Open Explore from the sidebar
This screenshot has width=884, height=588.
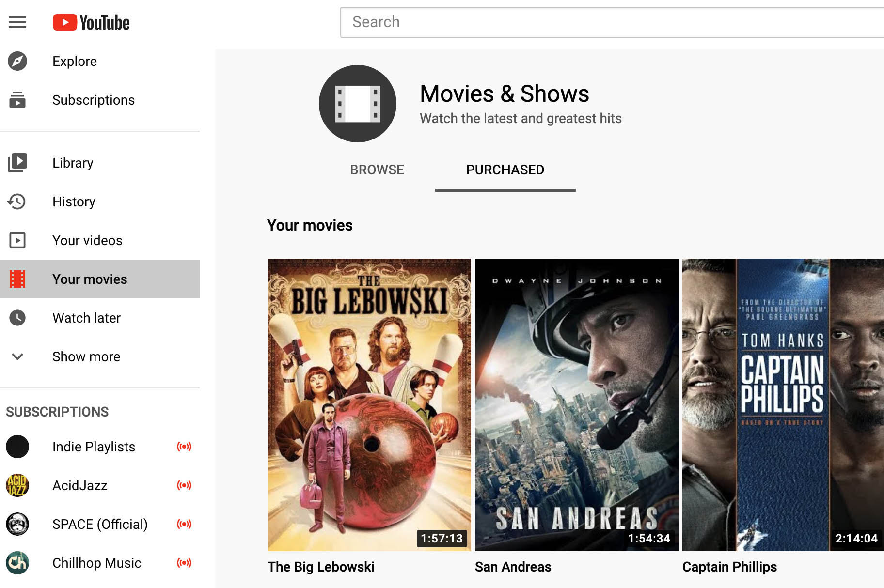coord(100,61)
